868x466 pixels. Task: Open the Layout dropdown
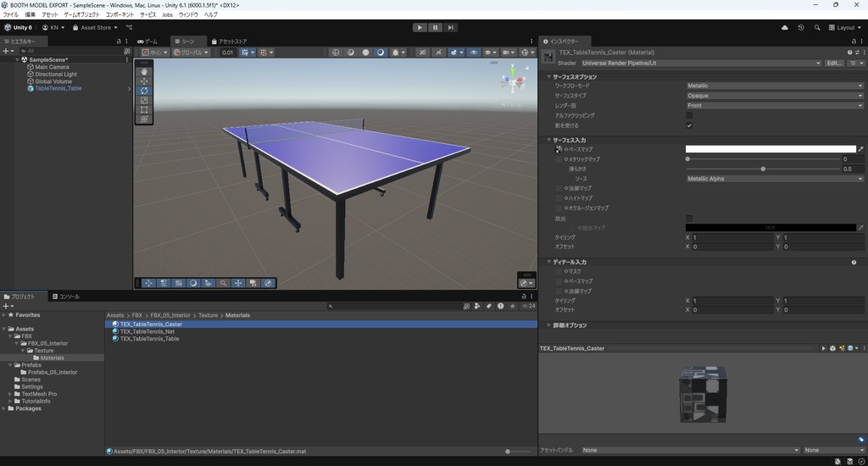point(845,28)
